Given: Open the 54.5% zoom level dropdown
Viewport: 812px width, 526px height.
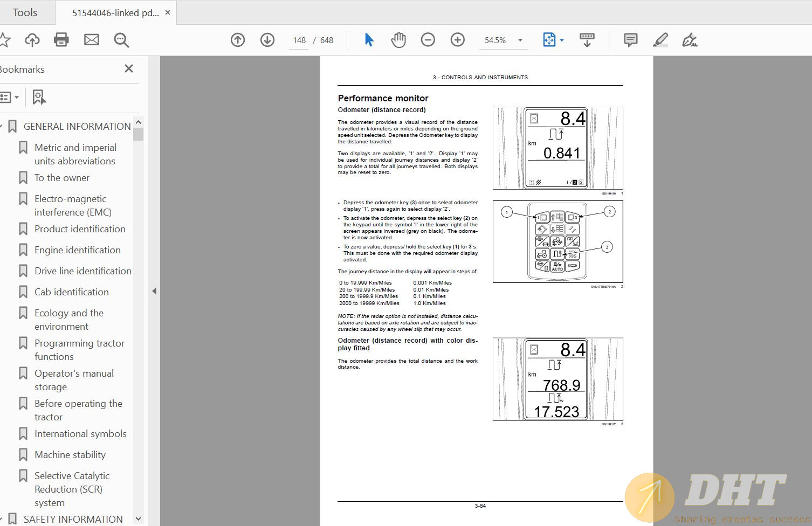Looking at the screenshot, I should [x=520, y=40].
